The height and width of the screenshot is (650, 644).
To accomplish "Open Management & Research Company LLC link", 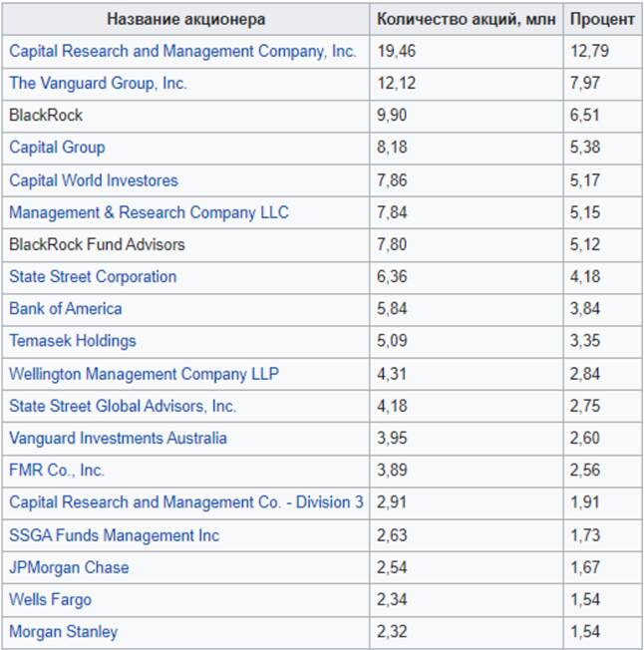I will click(149, 212).
